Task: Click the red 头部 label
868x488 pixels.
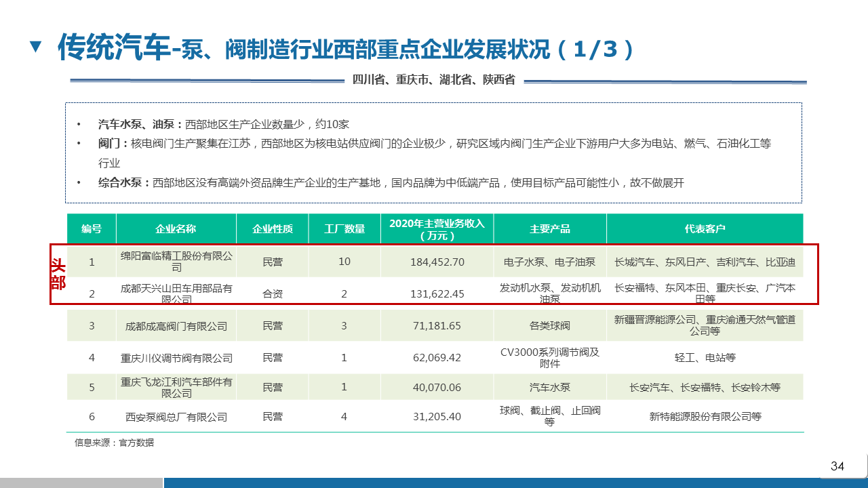Action: point(58,274)
